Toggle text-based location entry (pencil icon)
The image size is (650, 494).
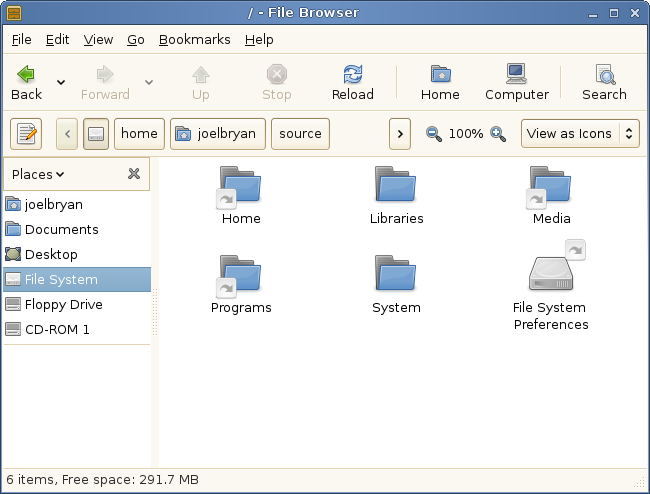tap(26, 134)
